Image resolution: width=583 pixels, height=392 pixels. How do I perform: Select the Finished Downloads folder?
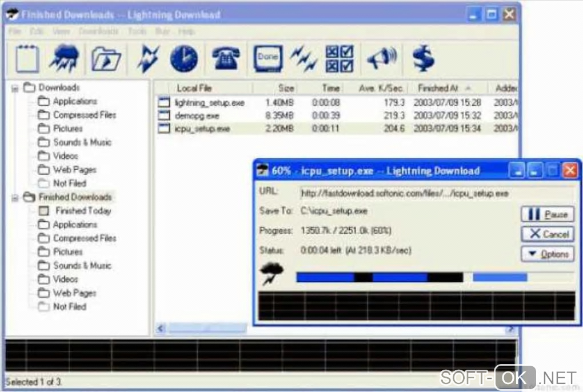point(67,197)
